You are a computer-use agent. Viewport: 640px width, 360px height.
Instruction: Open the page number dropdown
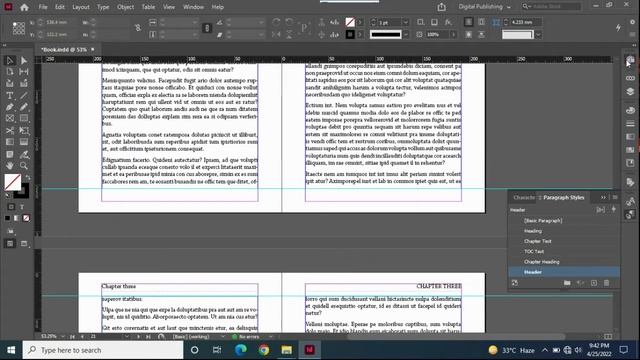coord(127,337)
